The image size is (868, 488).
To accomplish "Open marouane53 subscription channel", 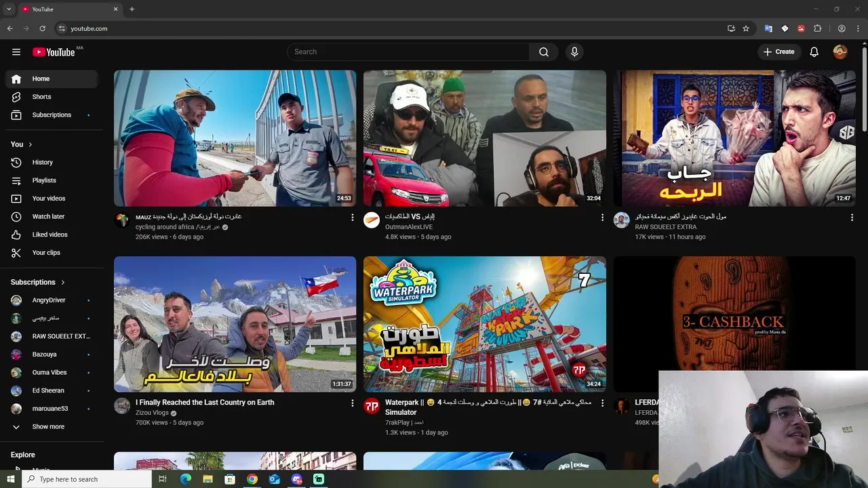I will click(52, 409).
